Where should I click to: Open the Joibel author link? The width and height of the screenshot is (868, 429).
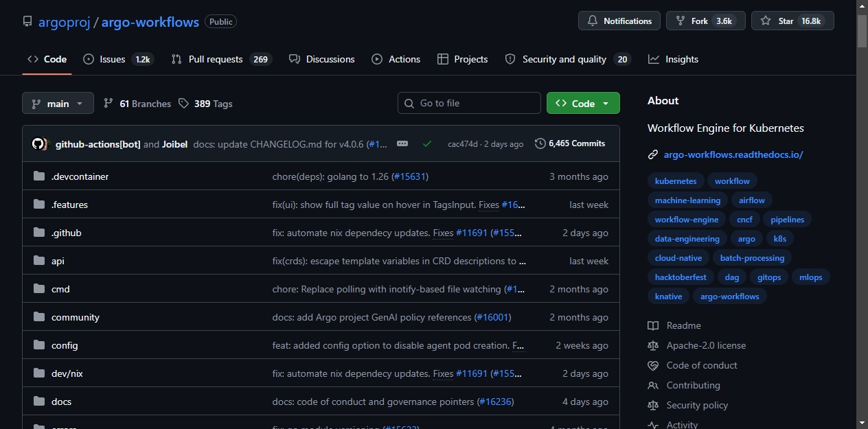pyautogui.click(x=174, y=144)
